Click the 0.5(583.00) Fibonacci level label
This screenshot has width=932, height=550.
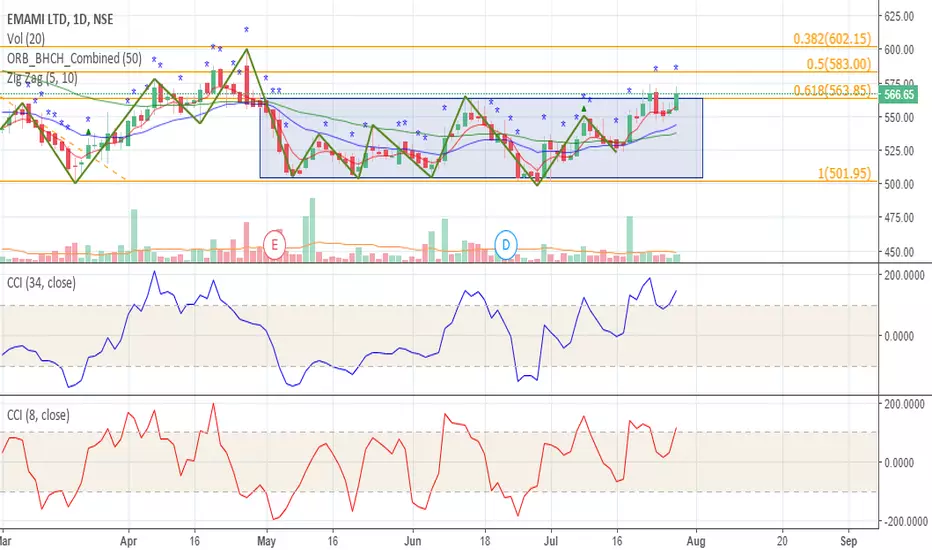(x=839, y=64)
